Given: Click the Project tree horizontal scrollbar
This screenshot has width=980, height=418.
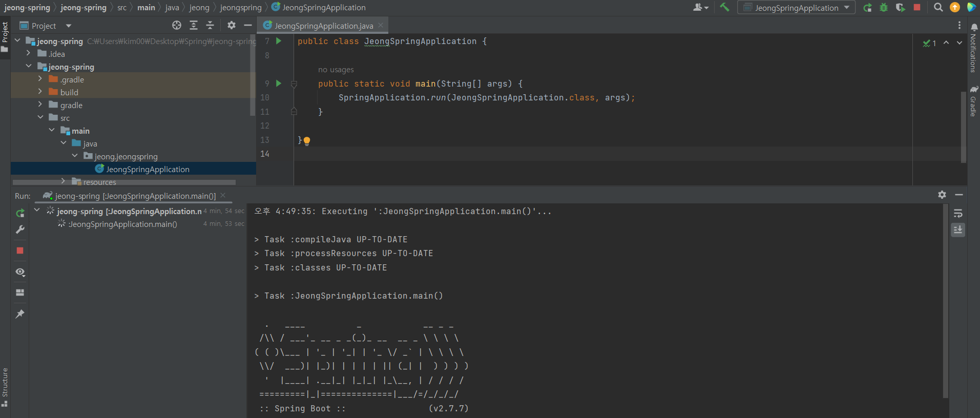Looking at the screenshot, I should click(x=124, y=182).
